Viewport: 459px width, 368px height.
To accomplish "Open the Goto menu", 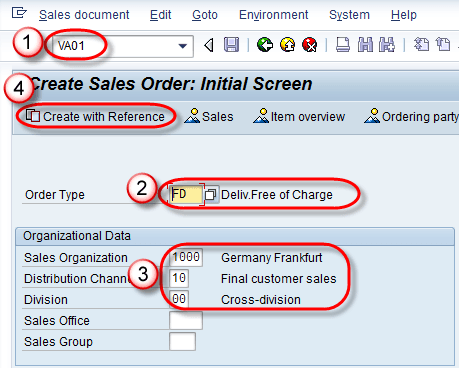I will (205, 15).
